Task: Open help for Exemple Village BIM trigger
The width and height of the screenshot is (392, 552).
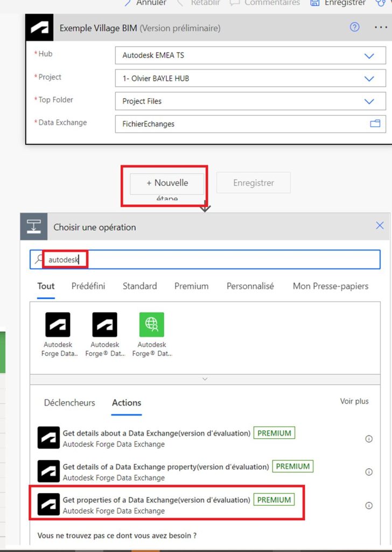Action: (x=355, y=27)
